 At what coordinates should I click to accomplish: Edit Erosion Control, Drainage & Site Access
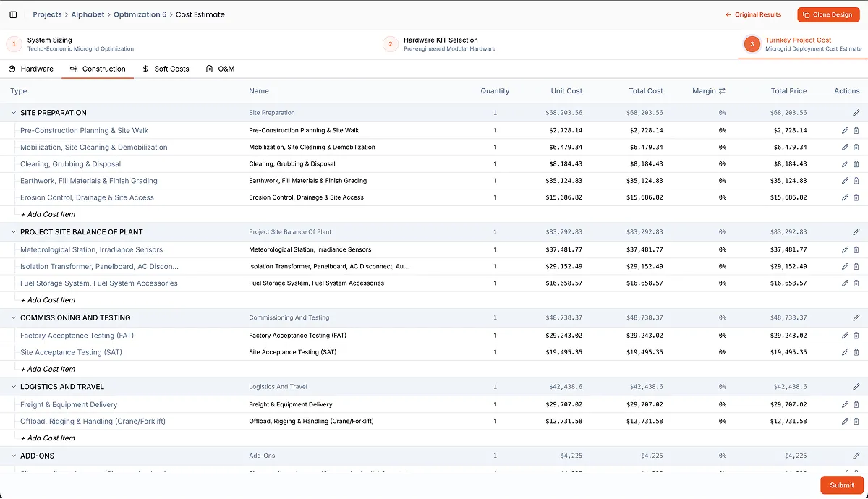pyautogui.click(x=845, y=197)
